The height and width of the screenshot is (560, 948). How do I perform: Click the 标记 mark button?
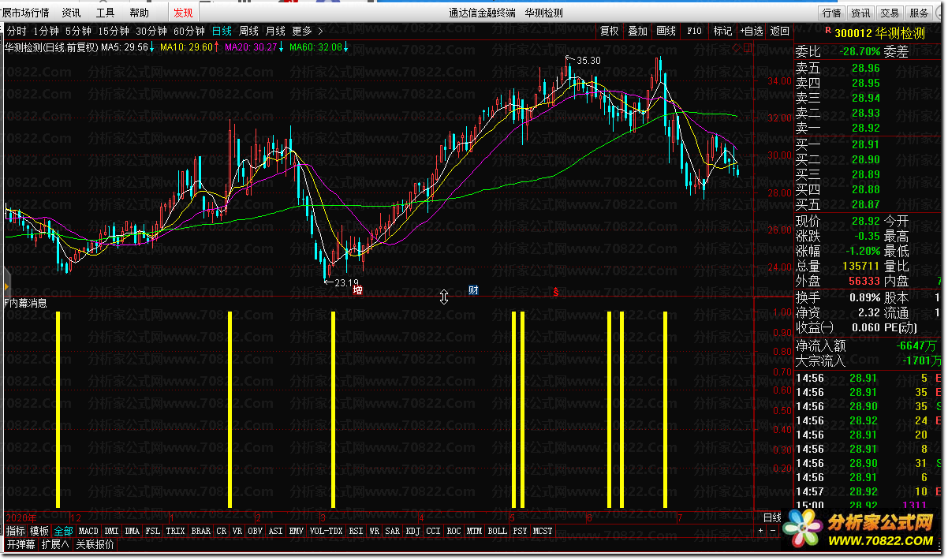tap(722, 31)
